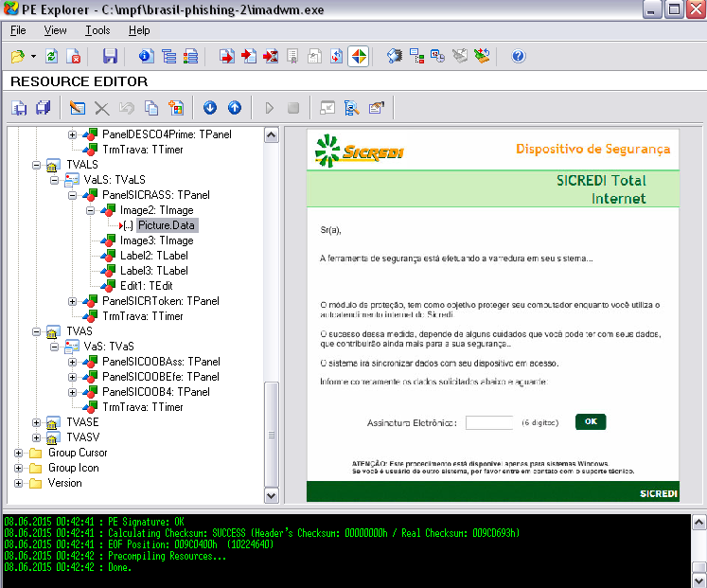Screen dimensions: 707x588
Task: Click the save all resources icon
Action: coord(44,108)
